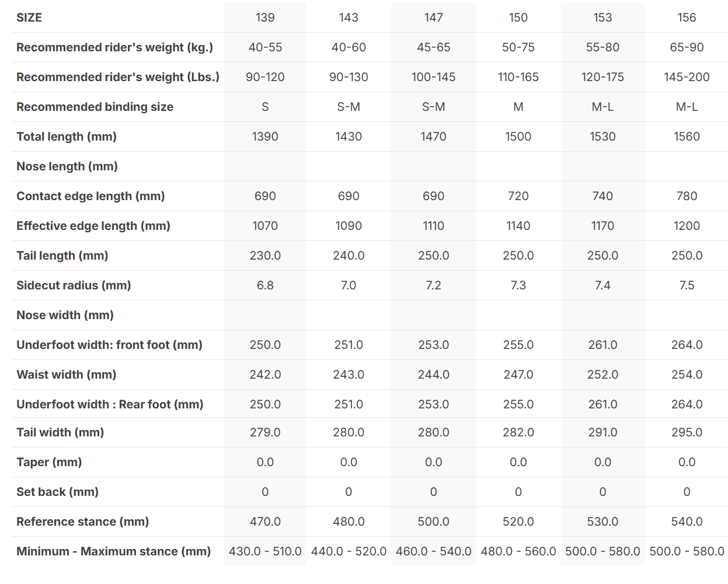Image resolution: width=728 pixels, height=584 pixels.
Task: Select the 430.0 - 510.0 stance range
Action: (x=265, y=551)
